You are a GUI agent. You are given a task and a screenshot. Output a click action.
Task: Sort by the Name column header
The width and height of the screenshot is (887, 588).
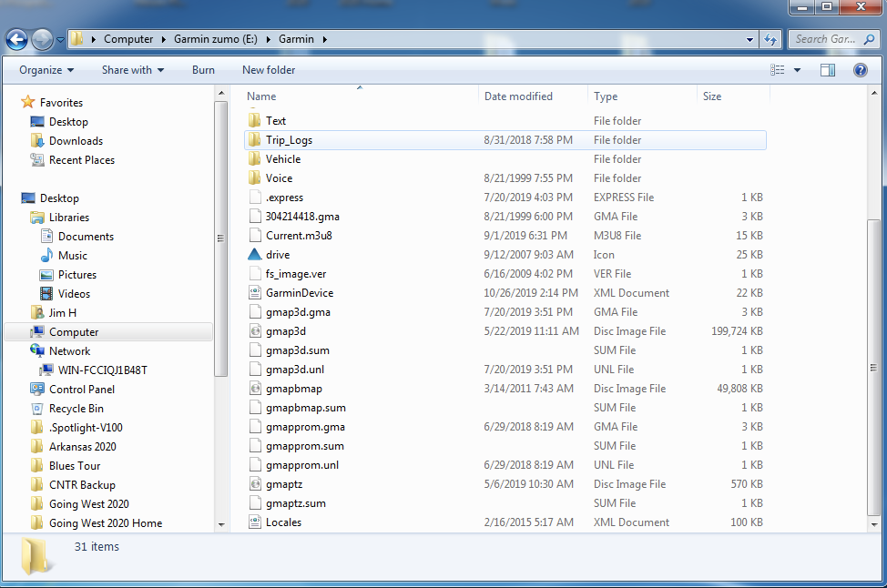[261, 96]
